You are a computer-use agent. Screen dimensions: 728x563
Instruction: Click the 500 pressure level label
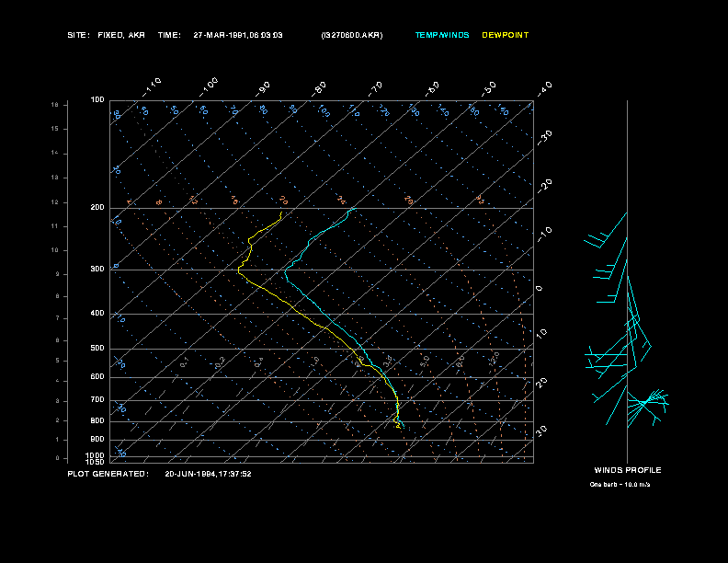point(97,348)
